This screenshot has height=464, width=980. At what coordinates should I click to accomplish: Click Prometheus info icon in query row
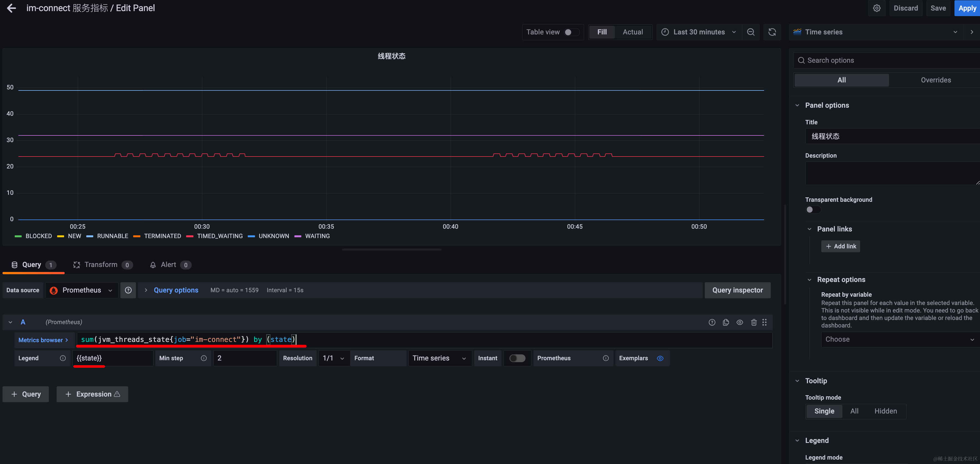tap(606, 358)
